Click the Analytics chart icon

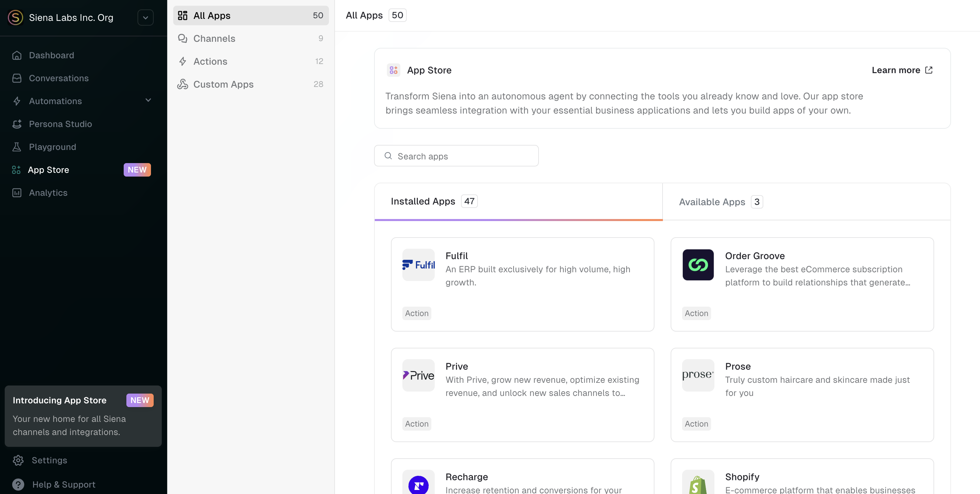pos(17,192)
